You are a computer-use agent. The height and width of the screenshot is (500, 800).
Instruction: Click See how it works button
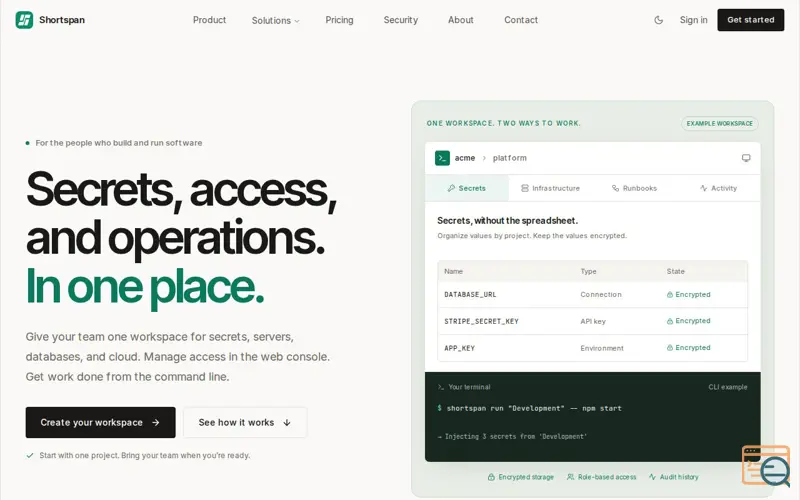tap(245, 422)
